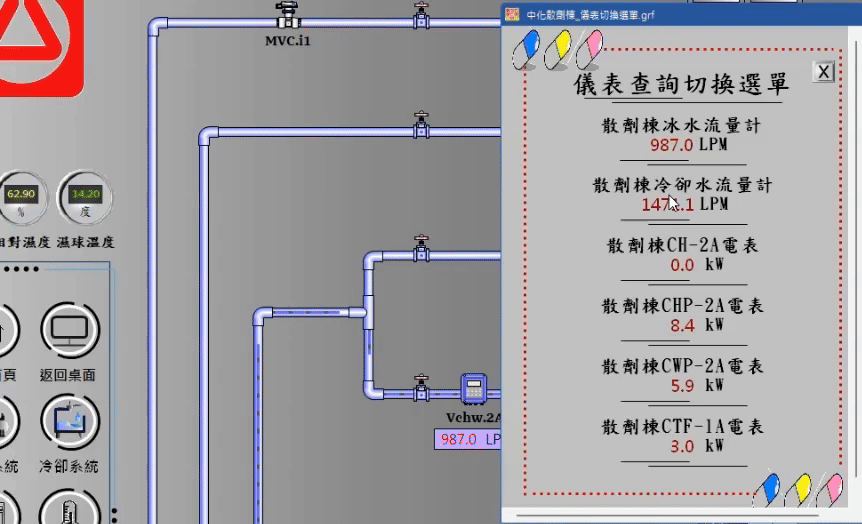The height and width of the screenshot is (524, 862).
Task: Open the 返回桌面 monitor icon
Action: [x=69, y=331]
